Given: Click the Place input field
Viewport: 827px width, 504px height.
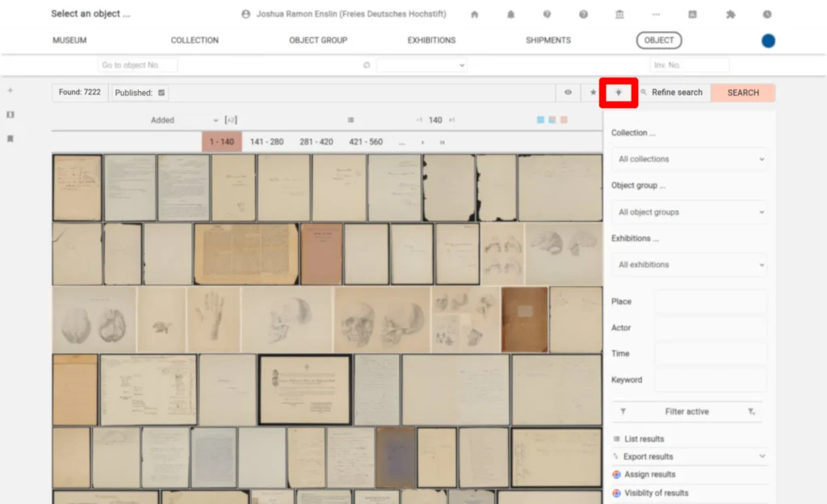Looking at the screenshot, I should (x=711, y=301).
